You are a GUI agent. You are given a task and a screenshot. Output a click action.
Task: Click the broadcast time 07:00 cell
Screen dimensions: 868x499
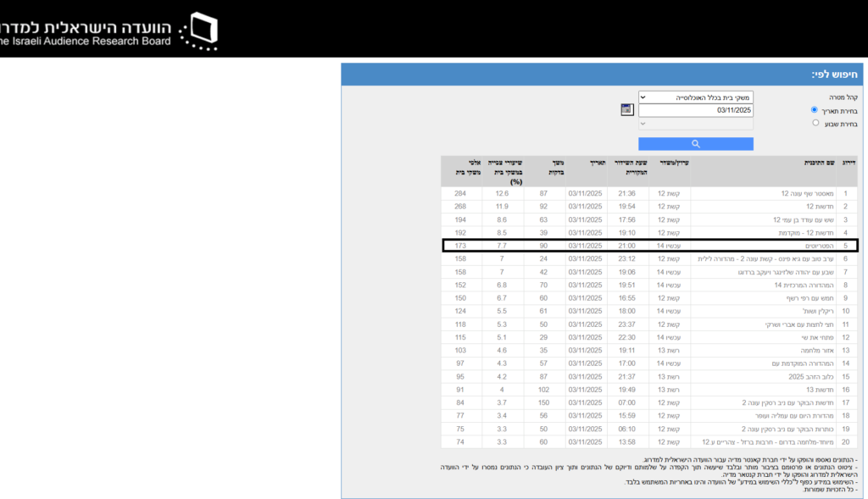point(627,402)
